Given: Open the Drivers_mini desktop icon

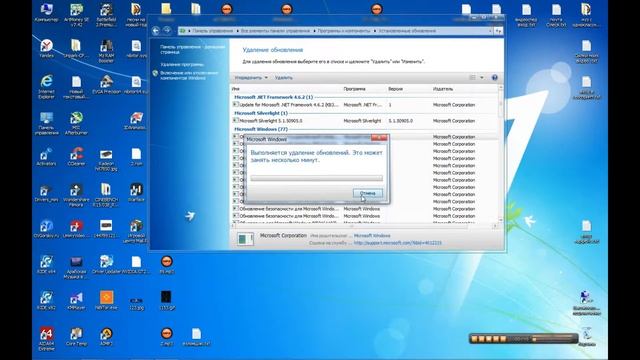Looking at the screenshot, I should point(46,193).
